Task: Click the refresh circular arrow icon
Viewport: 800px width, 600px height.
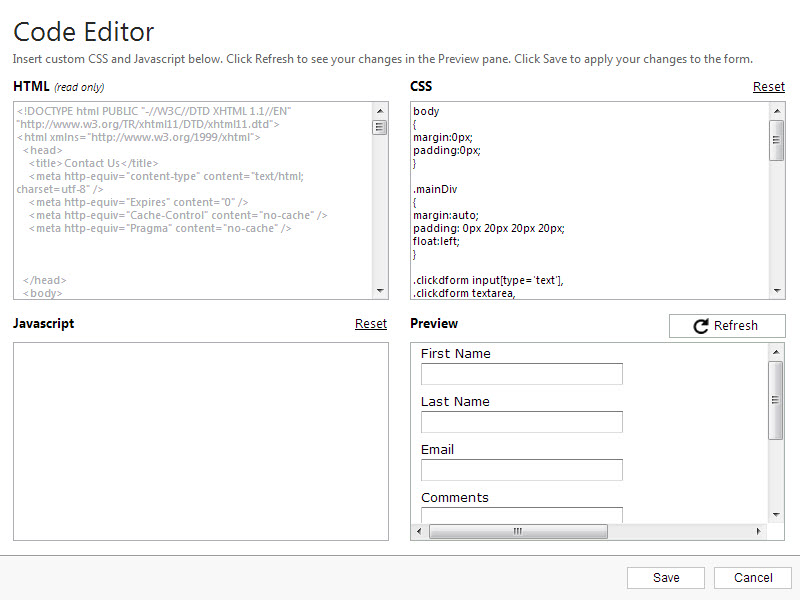Action: pos(701,326)
